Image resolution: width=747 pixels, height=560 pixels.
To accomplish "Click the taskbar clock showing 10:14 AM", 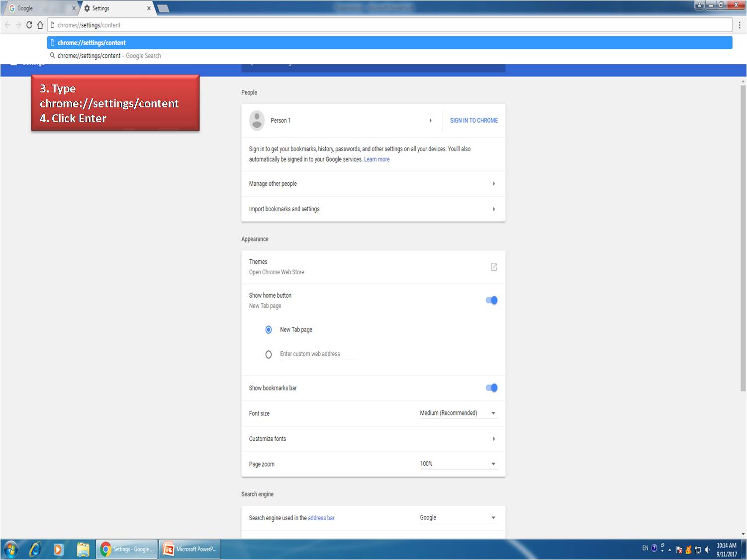I will [727, 550].
